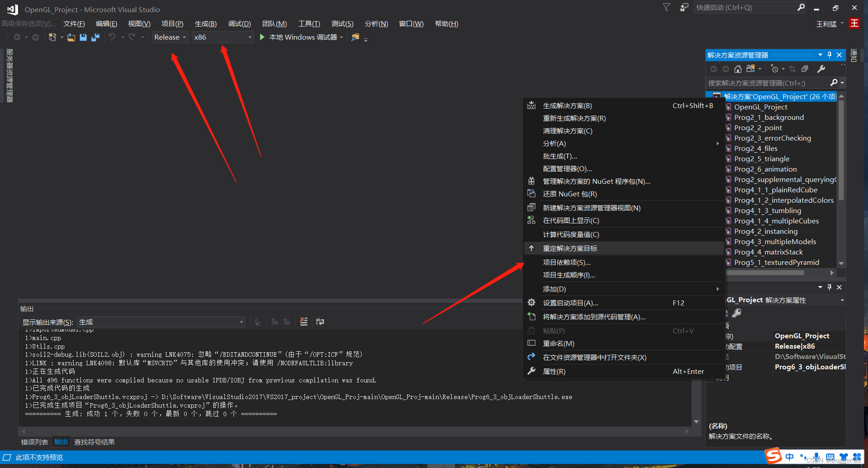Click the Release|x86 active config value
This screenshot has width=868, height=468.
pos(795,346)
